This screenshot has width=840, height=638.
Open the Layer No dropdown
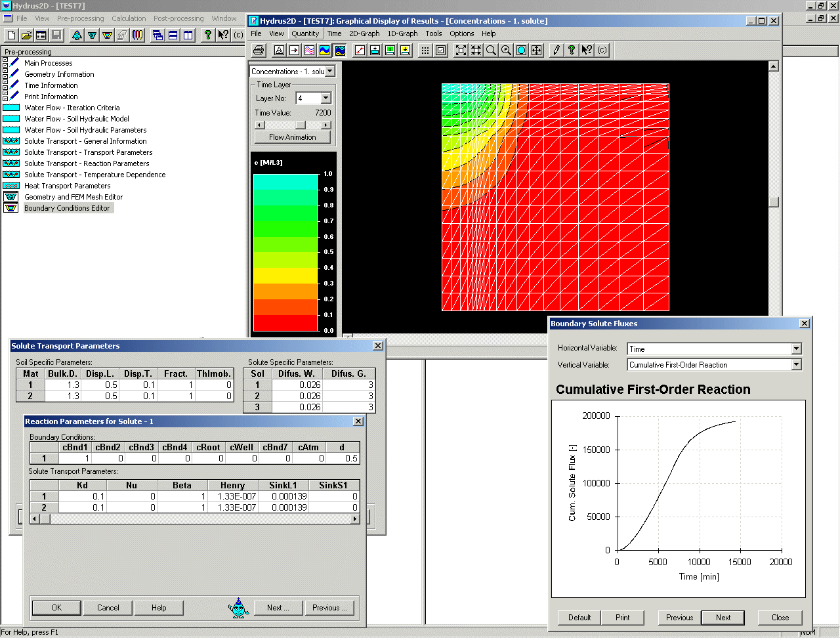[x=326, y=98]
